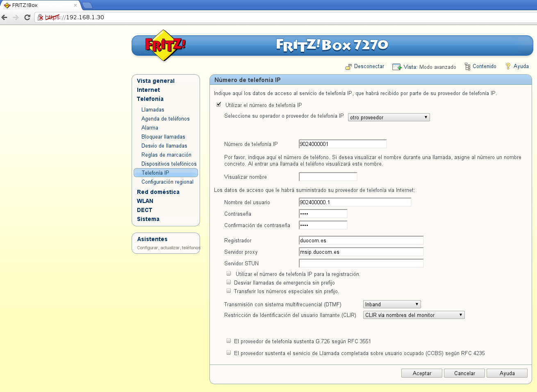Image resolution: width=537 pixels, height=392 pixels.
Task: Click the Desconectar logout icon
Action: tap(348, 67)
